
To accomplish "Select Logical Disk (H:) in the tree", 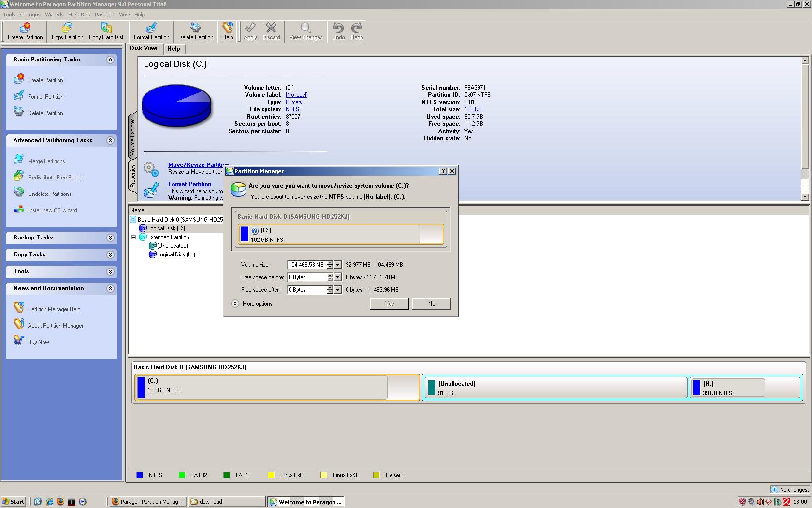I will point(176,254).
